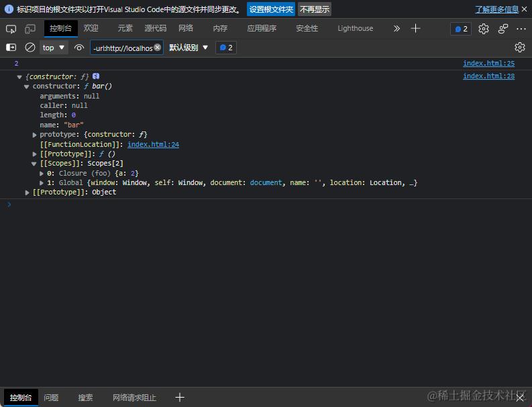Screen dimensions: 532x407
Task: Collapse the constructor: f bar() node
Action: 26,86
